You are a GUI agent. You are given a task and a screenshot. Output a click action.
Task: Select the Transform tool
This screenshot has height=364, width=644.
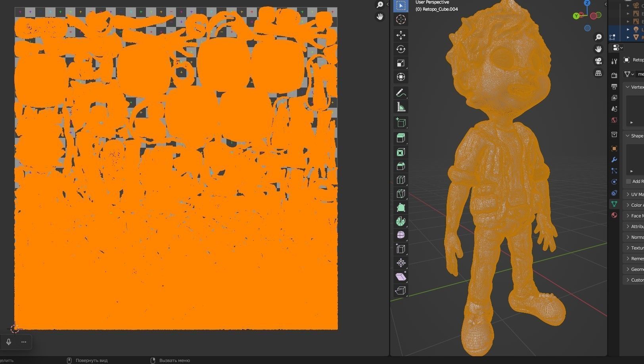401,77
